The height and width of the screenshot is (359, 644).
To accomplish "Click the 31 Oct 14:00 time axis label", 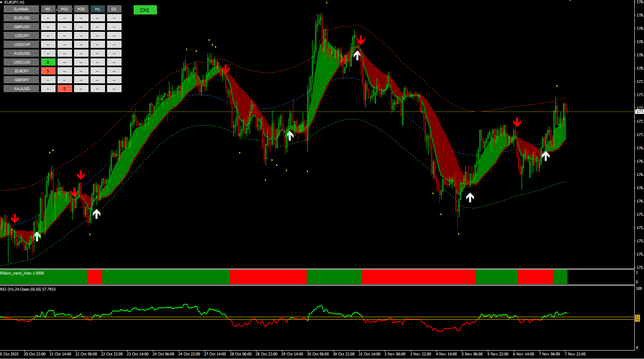I will (369, 354).
